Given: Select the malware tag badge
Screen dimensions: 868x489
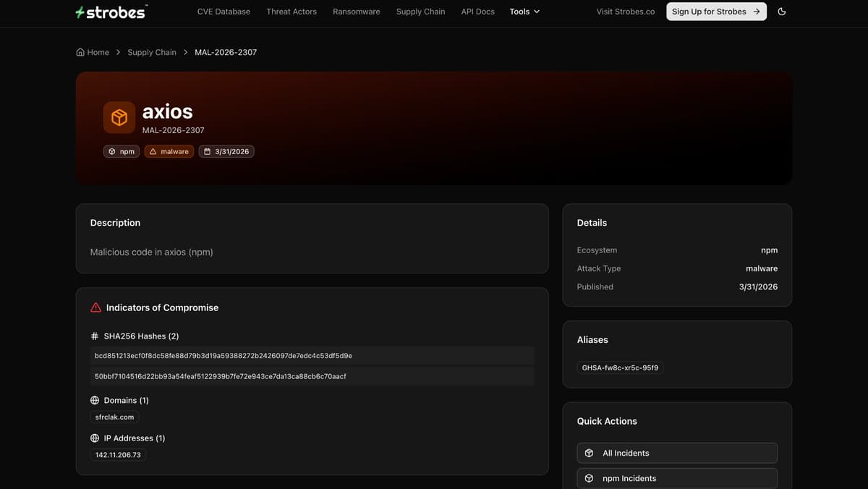Looking at the screenshot, I should point(169,152).
